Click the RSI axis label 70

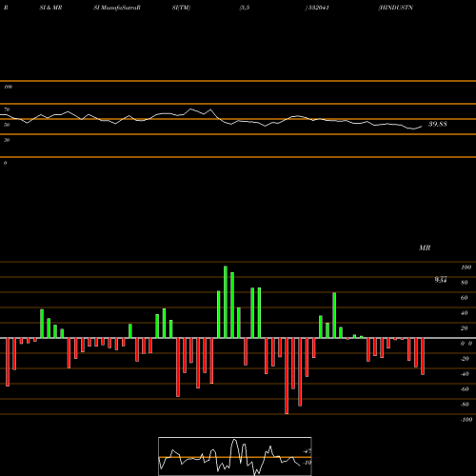[7, 109]
